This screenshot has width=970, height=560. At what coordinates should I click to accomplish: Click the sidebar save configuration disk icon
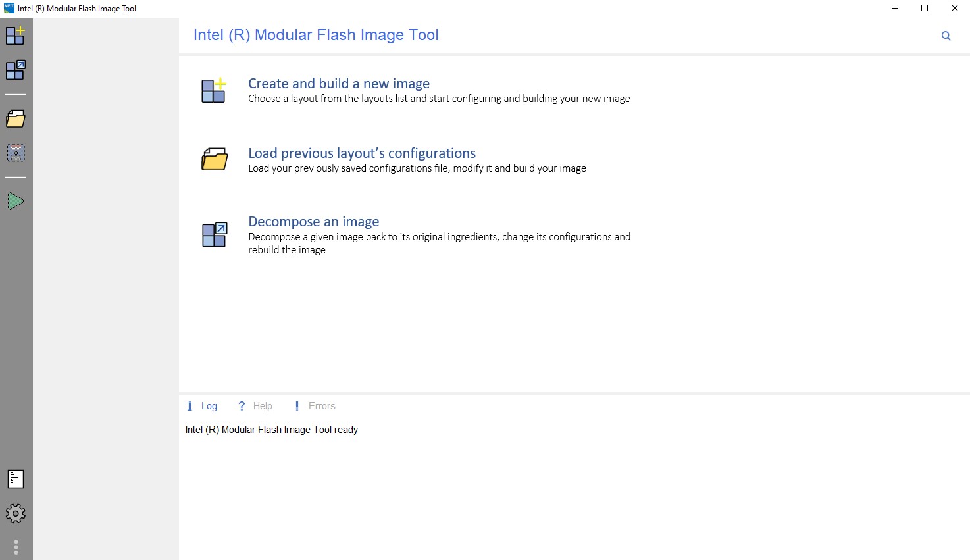click(16, 153)
